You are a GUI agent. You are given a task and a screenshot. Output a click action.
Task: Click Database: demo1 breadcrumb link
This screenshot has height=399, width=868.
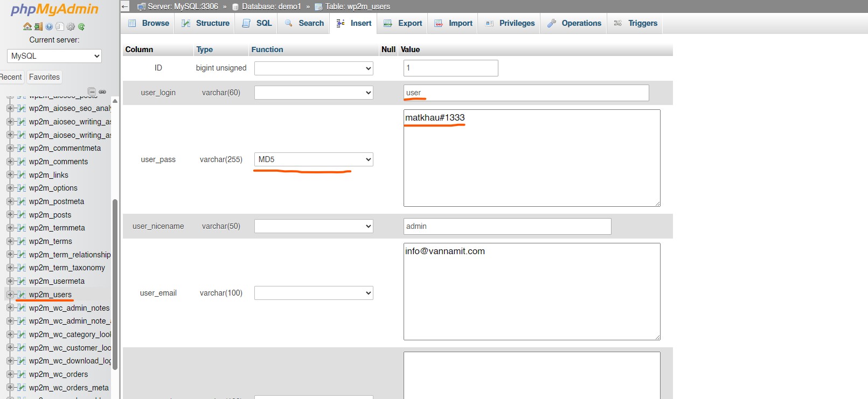[x=271, y=6]
